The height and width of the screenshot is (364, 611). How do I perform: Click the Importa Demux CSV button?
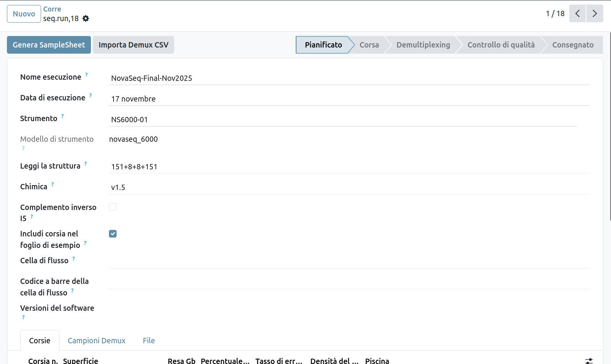(x=133, y=45)
